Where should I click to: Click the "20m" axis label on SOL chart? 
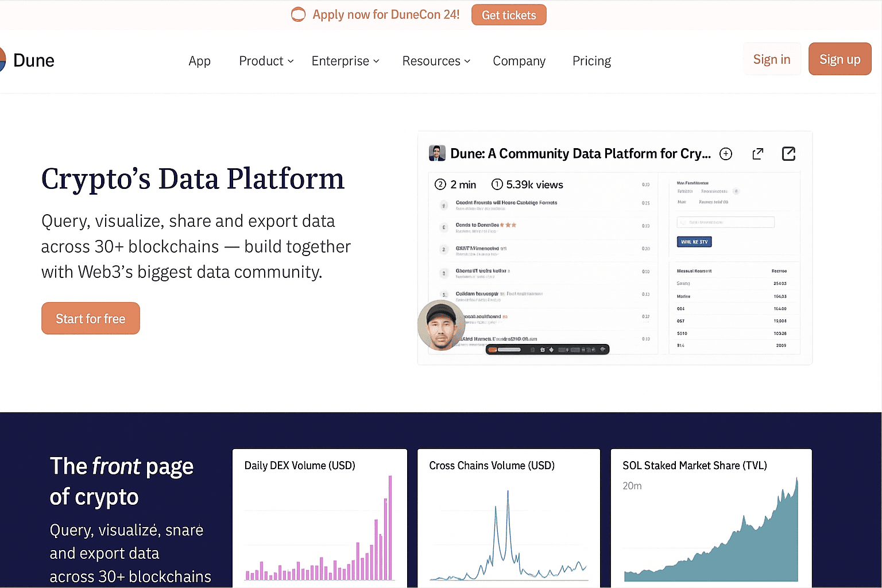[632, 486]
